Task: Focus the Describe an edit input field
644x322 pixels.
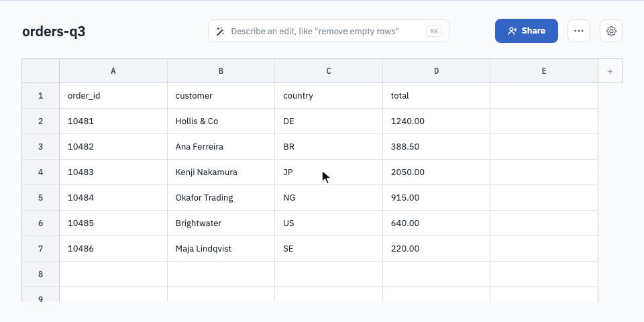Action: [x=329, y=31]
